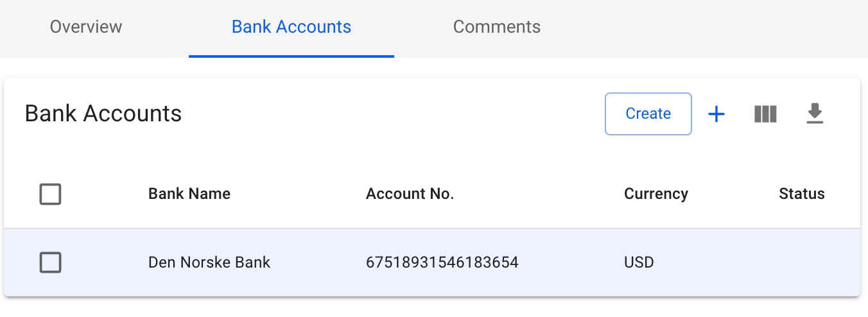Select the USD currency cell
The width and height of the screenshot is (868, 317).
pyautogui.click(x=639, y=262)
